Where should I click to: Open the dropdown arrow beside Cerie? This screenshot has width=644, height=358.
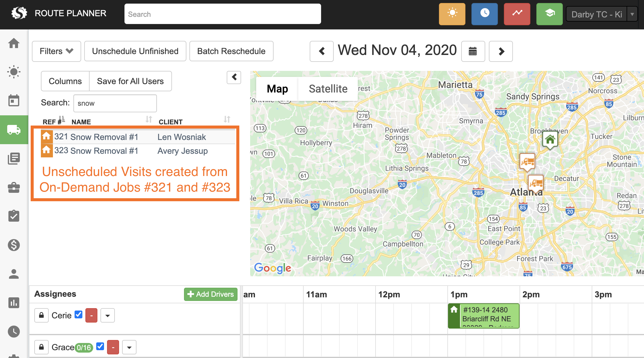(107, 315)
